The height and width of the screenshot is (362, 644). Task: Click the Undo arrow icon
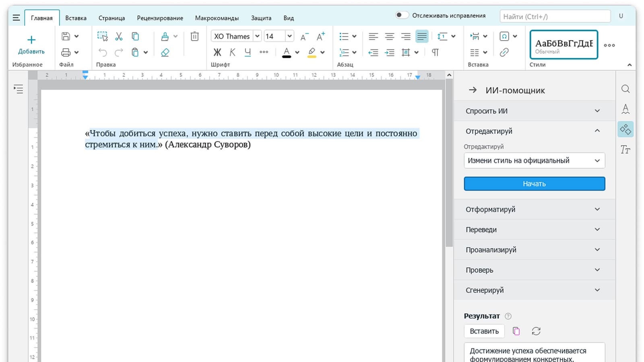[x=103, y=52]
